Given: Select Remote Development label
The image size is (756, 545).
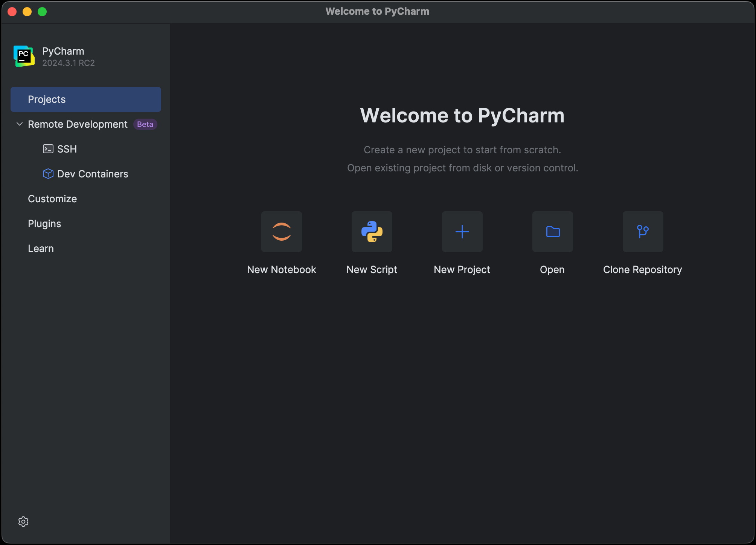Looking at the screenshot, I should tap(78, 124).
